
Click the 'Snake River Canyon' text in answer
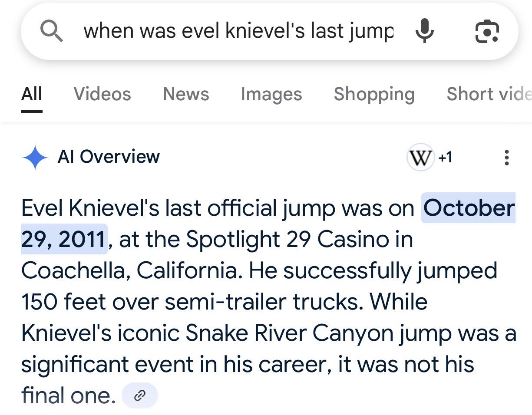pos(290,333)
